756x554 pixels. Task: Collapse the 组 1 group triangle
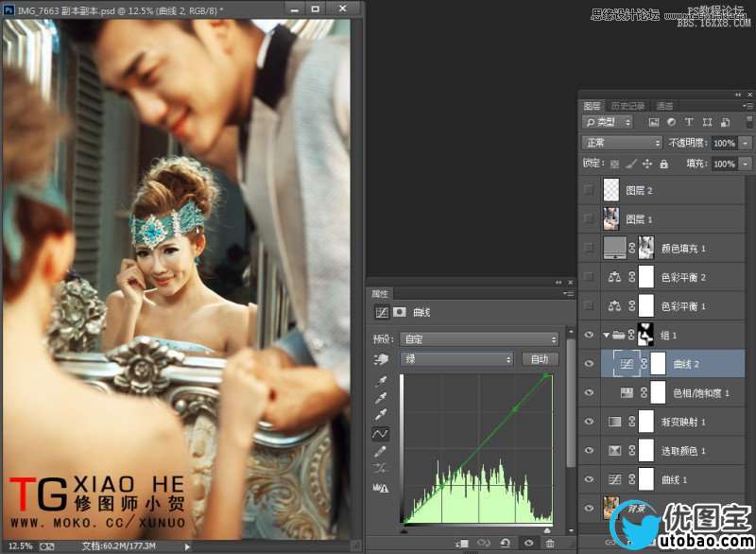point(606,335)
